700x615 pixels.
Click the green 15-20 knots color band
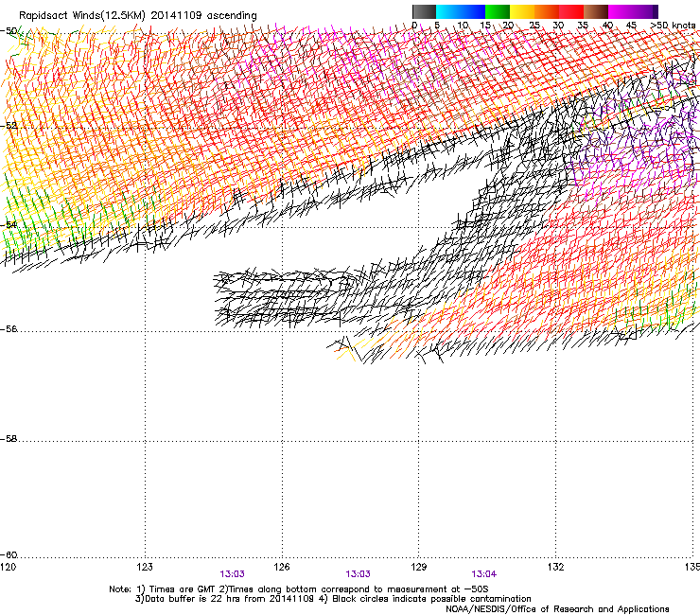click(498, 11)
